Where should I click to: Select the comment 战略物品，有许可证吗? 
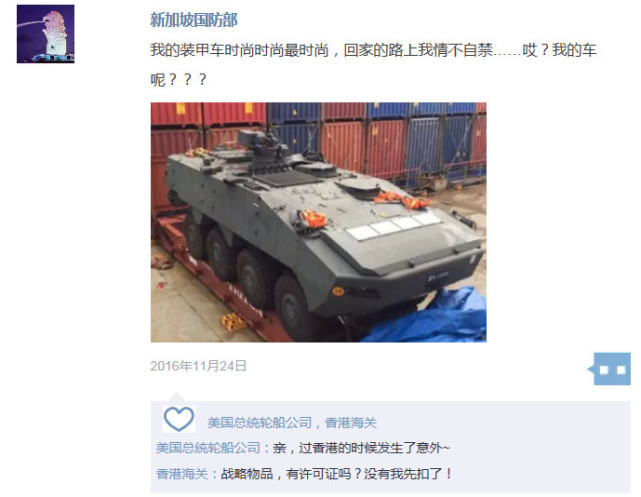(337, 474)
